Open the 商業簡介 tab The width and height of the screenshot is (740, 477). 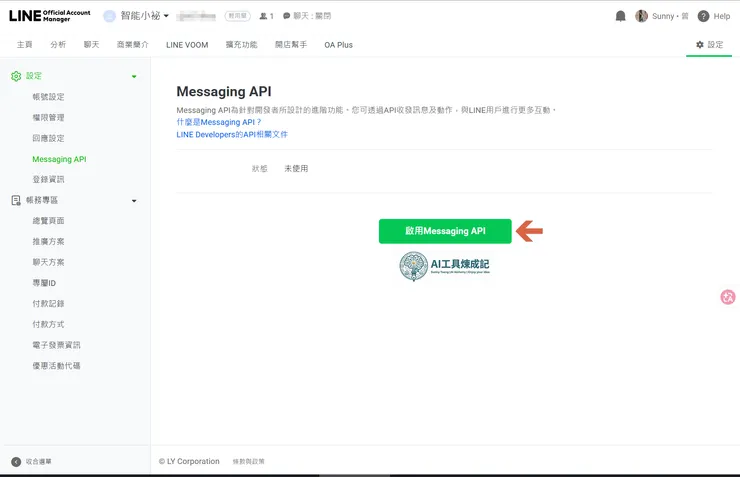point(133,44)
